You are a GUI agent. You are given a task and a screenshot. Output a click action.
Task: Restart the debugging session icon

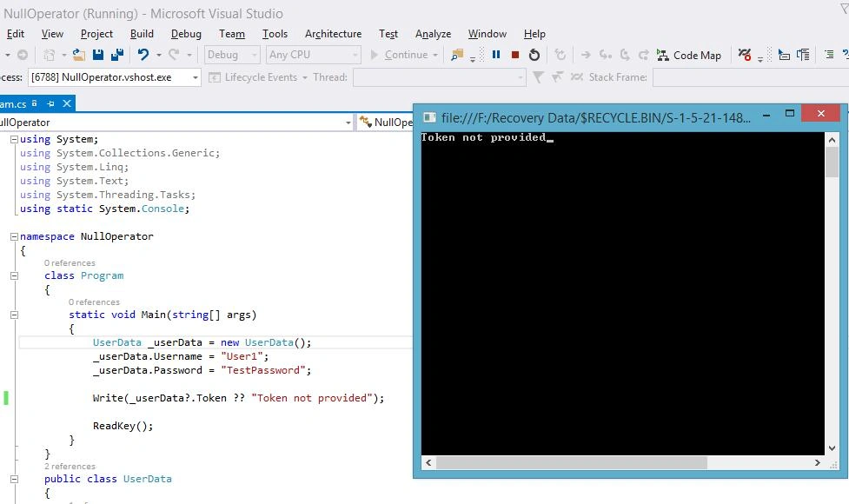(x=534, y=55)
